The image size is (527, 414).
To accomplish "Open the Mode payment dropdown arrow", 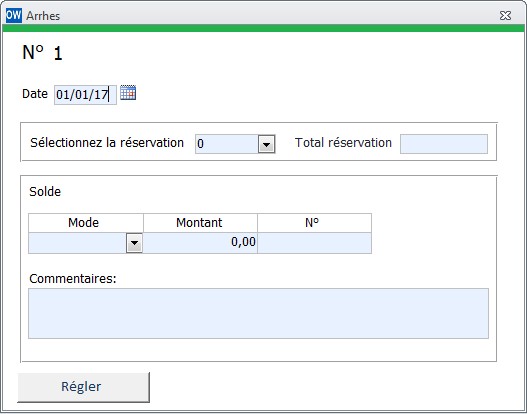I will click(x=134, y=243).
